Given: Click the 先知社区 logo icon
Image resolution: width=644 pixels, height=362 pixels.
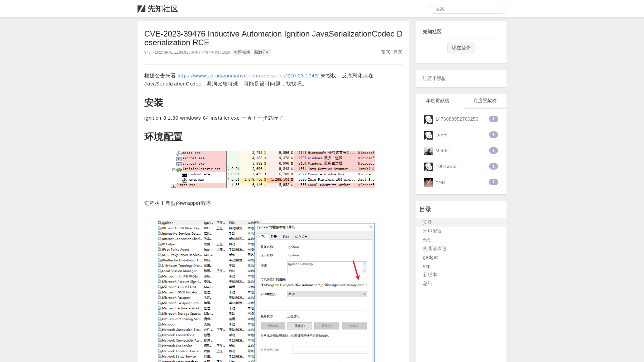Looking at the screenshot, I should 158,9.
